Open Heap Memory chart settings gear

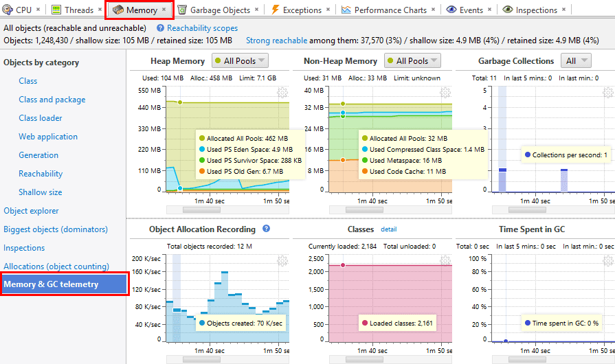tap(282, 93)
